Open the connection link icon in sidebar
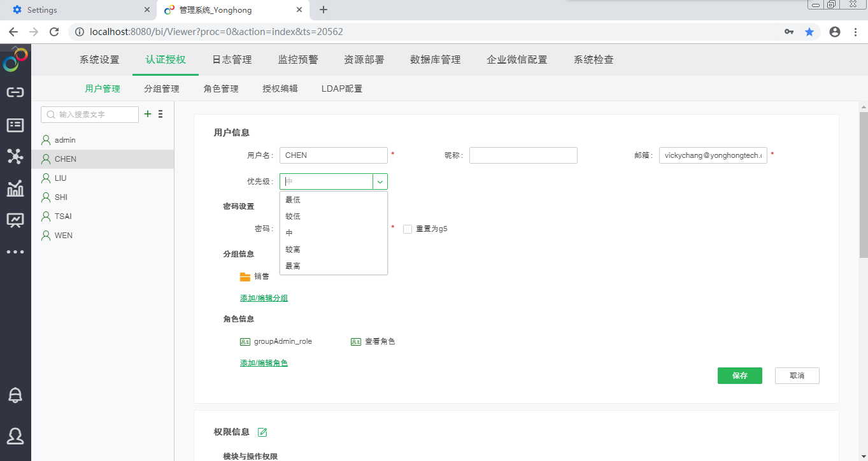Image resolution: width=868 pixels, height=461 pixels. (x=15, y=92)
